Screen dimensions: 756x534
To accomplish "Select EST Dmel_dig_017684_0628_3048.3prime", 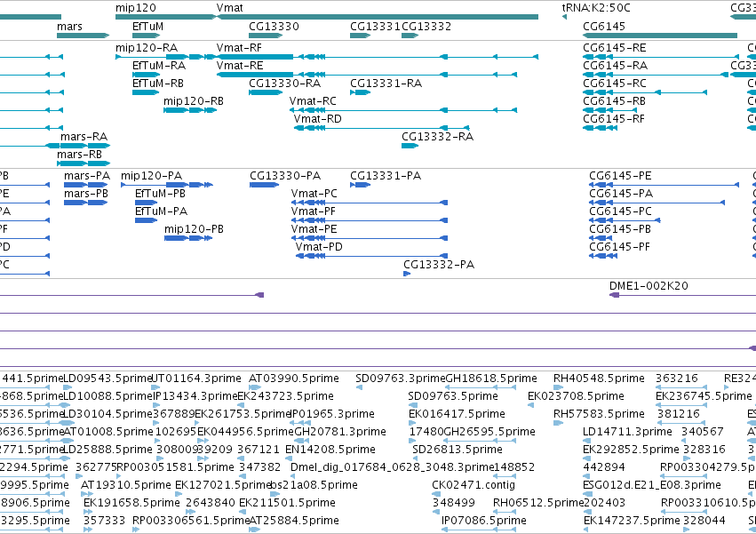I will click(x=392, y=468).
